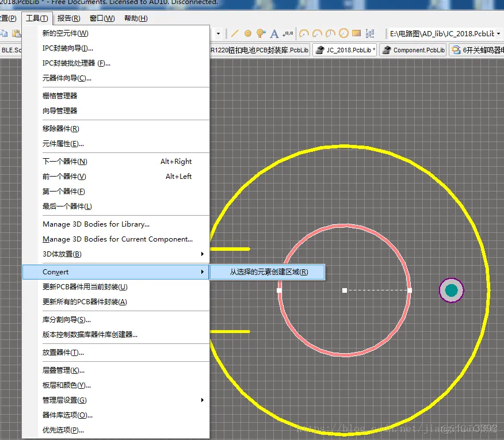
Task: Select the Place Via tool icon
Action: pos(261,33)
